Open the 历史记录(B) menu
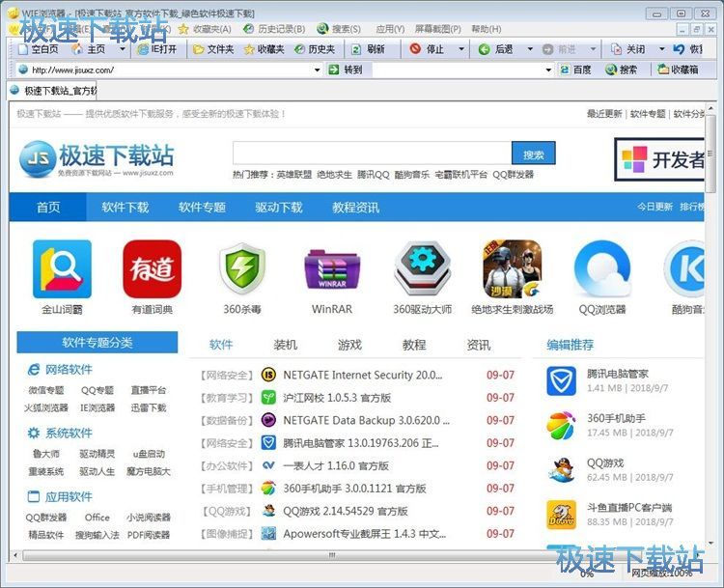Viewport: 724px width, 588px height. [274, 29]
